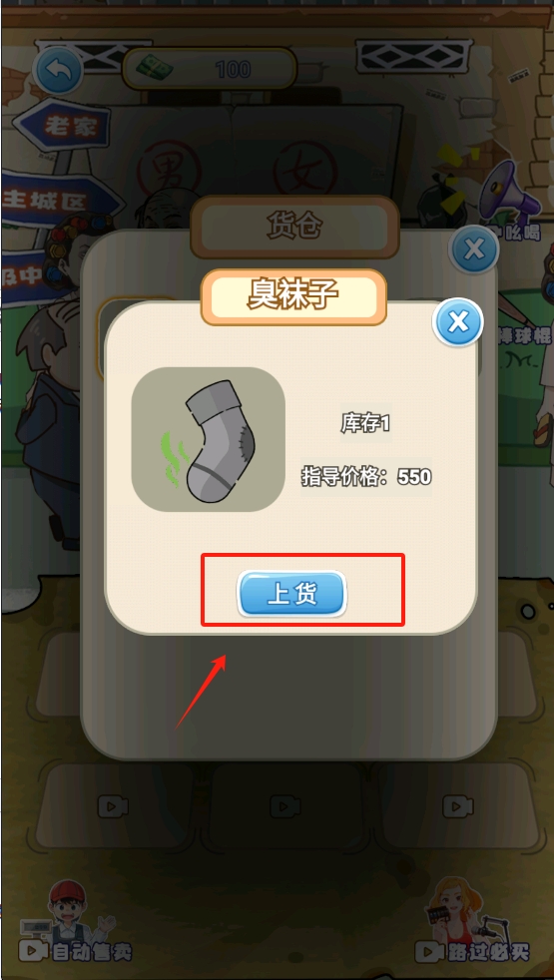Tap the left video-locked shelf slot
The image size is (554, 980).
pos(113,806)
